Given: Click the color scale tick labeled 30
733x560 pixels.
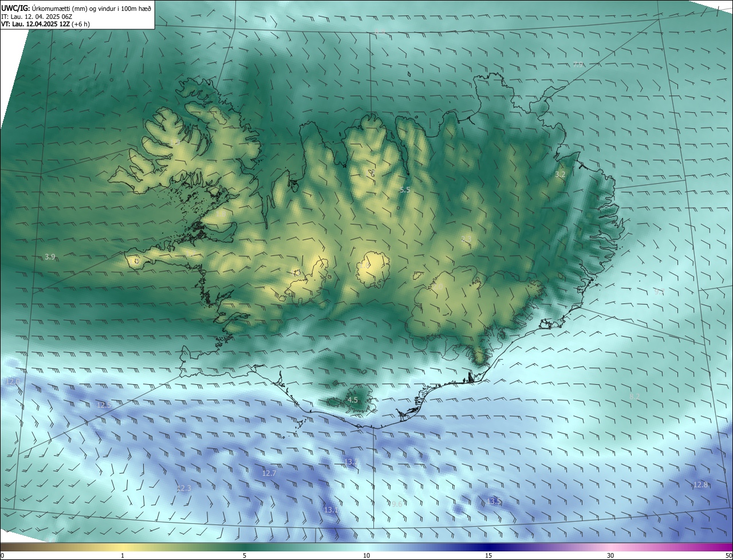Looking at the screenshot, I should point(610,555).
